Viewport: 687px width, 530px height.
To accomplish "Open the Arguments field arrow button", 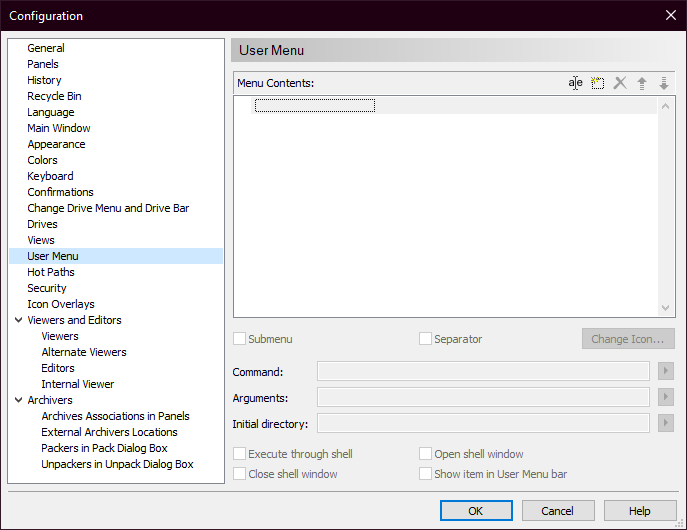I will (x=667, y=398).
